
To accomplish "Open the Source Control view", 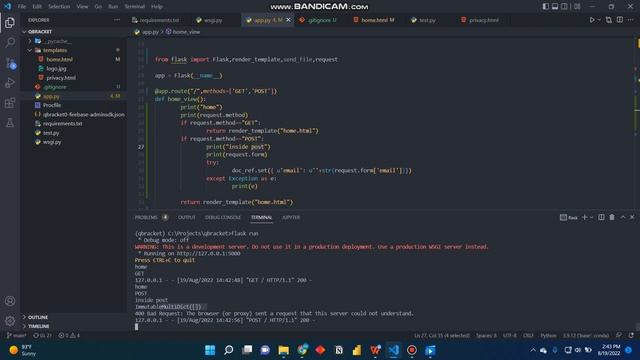I will pyautogui.click(x=10, y=63).
